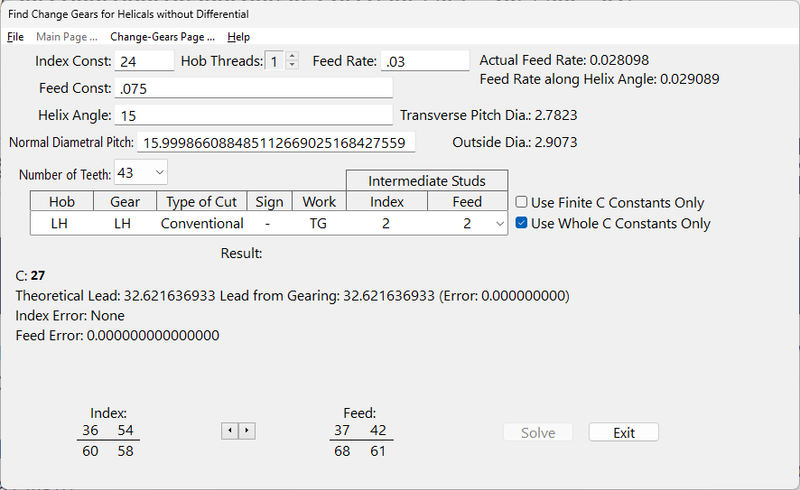Decrease Hob Threads with the down arrow
This screenshot has width=800, height=490.
[x=291, y=66]
